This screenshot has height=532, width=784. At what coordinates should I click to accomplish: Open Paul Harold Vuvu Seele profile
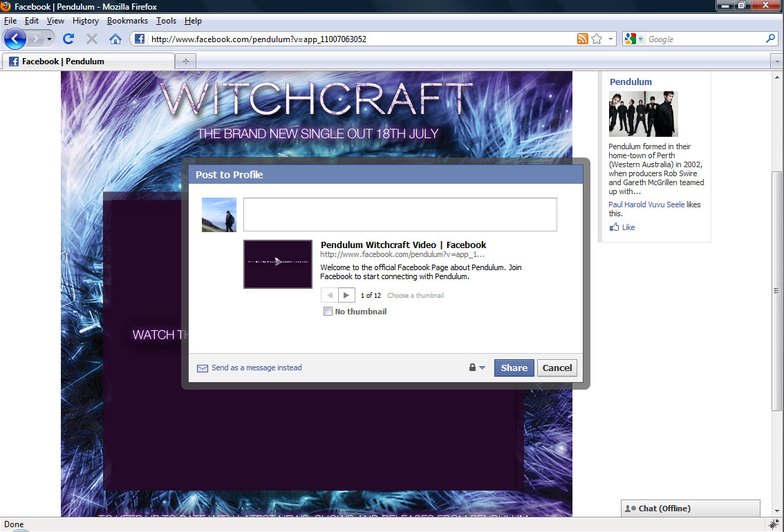point(646,205)
